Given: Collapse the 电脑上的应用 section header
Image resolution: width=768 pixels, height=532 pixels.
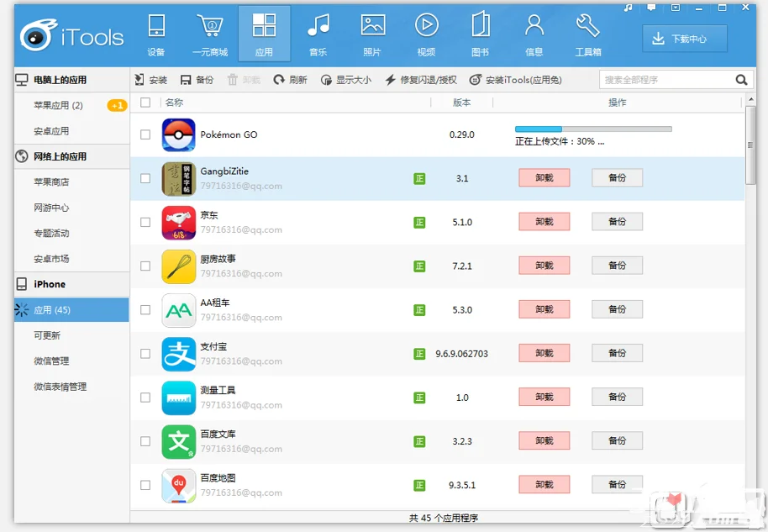Looking at the screenshot, I should (71, 80).
